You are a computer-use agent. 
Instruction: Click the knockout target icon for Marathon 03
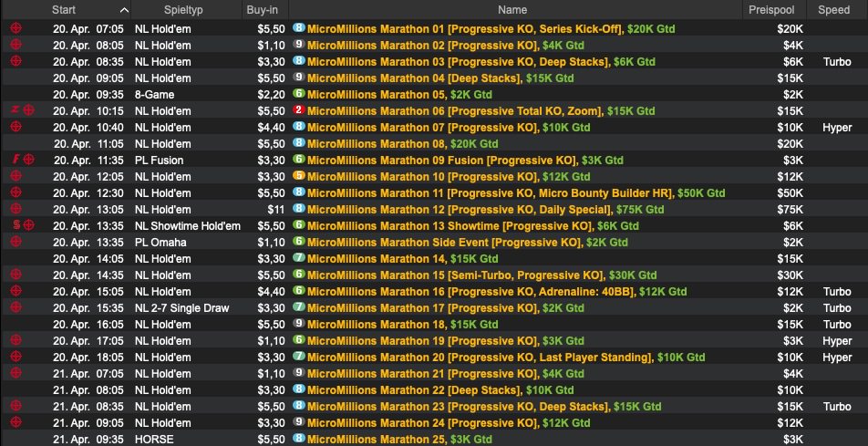(16, 61)
